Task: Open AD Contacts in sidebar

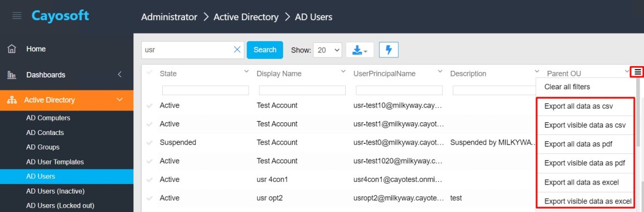Action: pos(45,133)
